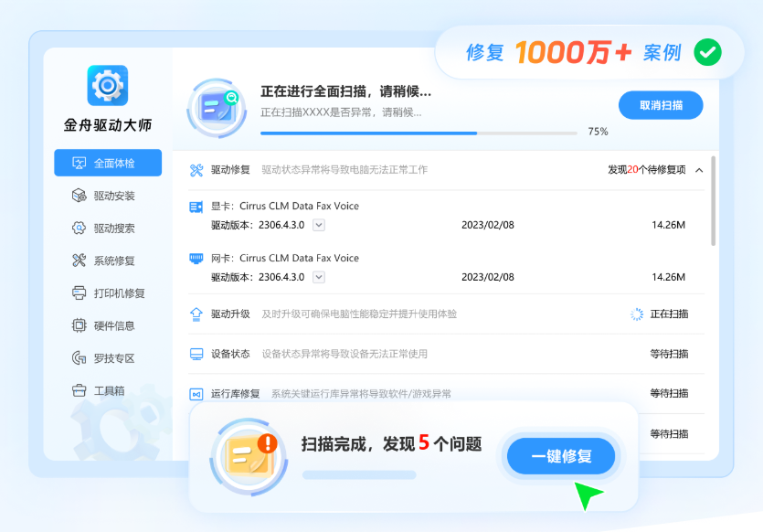Click the 驱动安装 box icon
This screenshot has height=532, width=763.
click(x=79, y=196)
